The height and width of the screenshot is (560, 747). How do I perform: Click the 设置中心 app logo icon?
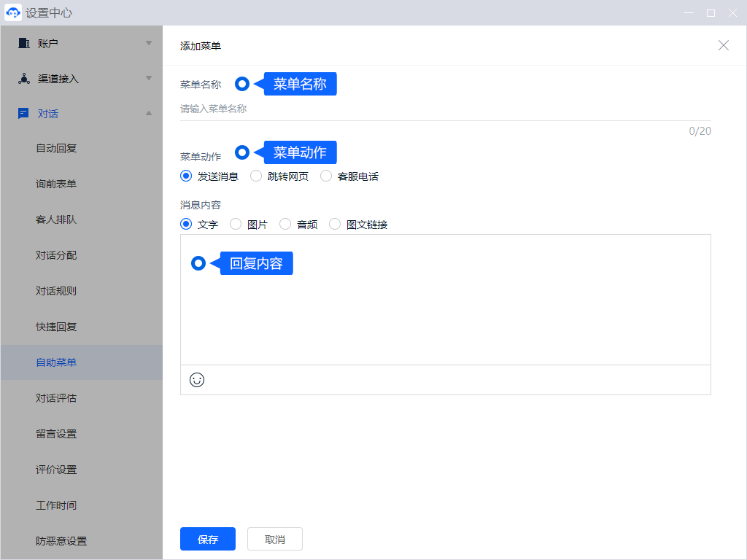(13, 13)
